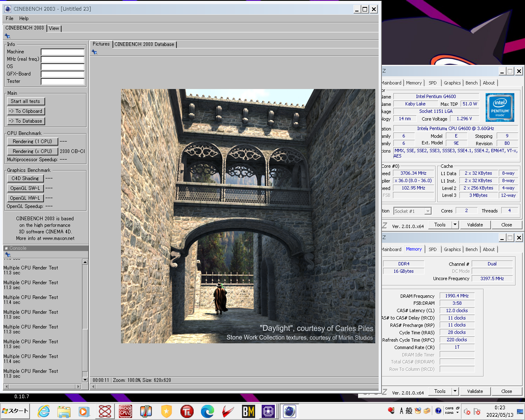This screenshot has width=525, height=420.
Task: Run the Rendering (x CPU) test
Action: pyautogui.click(x=32, y=151)
